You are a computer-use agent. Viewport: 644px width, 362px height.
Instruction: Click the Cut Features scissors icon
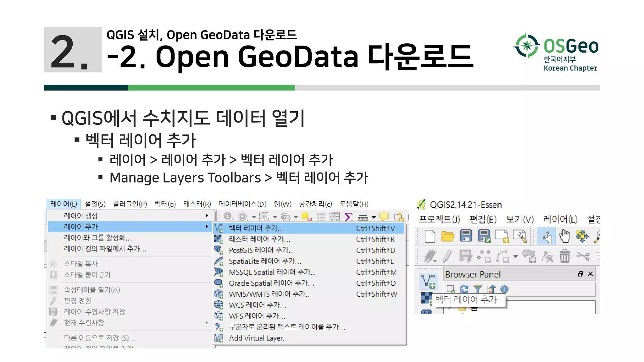[x=583, y=256]
